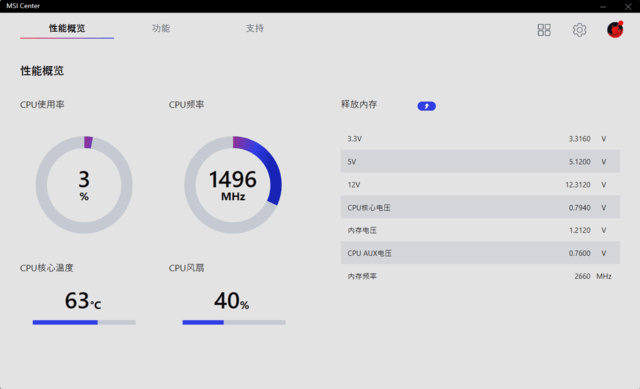
Task: Open the red dragon user profile icon
Action: [x=615, y=29]
